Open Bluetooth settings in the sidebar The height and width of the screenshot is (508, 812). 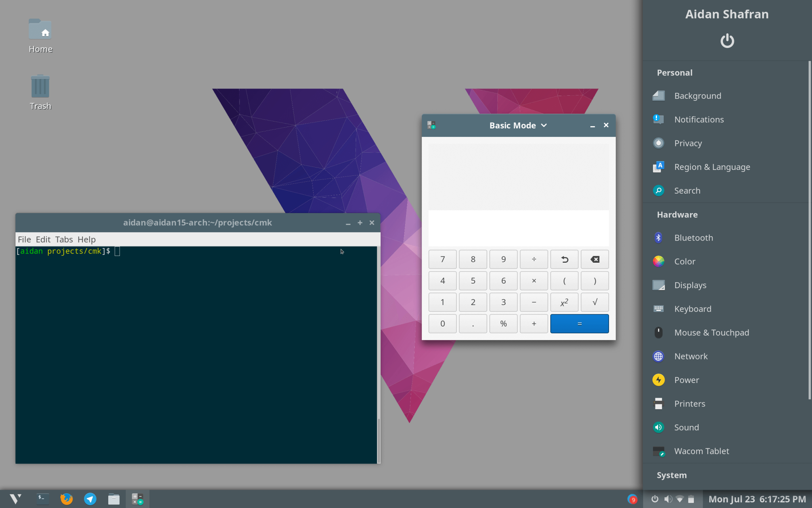pos(694,237)
